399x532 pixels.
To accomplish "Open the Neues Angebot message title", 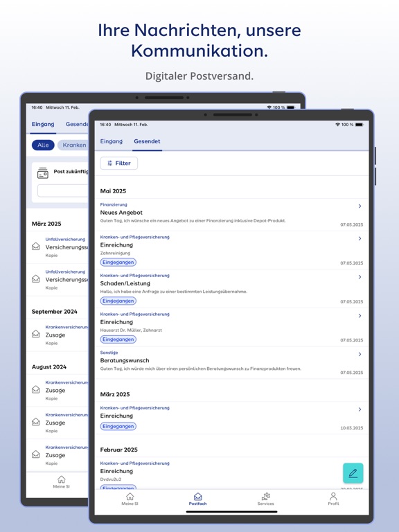I will pos(121,213).
